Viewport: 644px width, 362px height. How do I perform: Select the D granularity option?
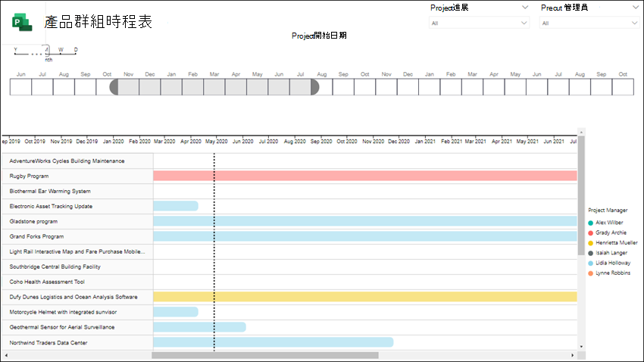[x=76, y=50]
